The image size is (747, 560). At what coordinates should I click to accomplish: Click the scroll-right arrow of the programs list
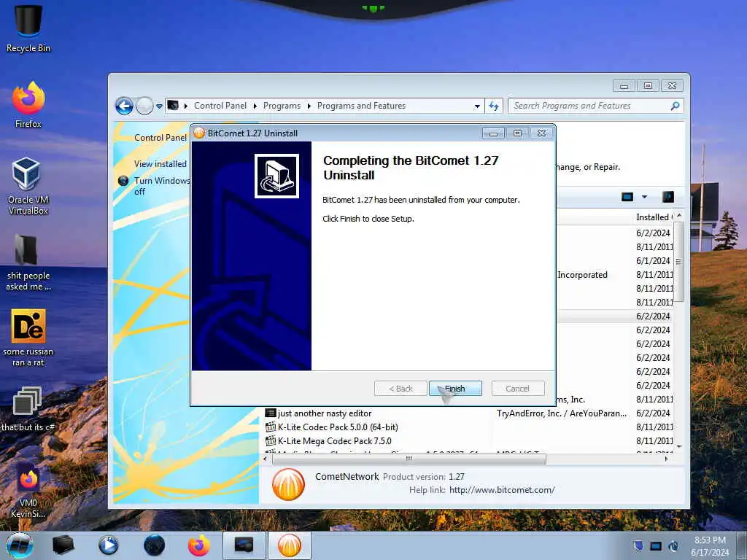(667, 459)
